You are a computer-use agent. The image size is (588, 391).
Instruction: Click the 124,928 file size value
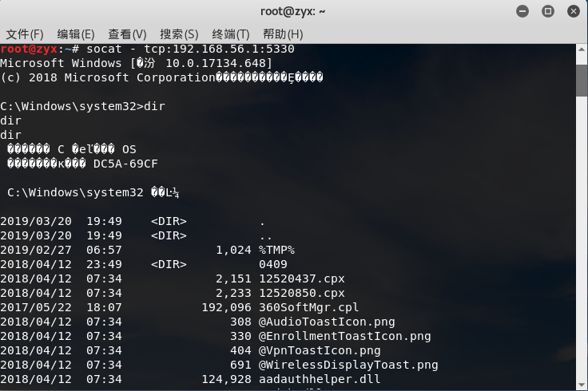[227, 379]
